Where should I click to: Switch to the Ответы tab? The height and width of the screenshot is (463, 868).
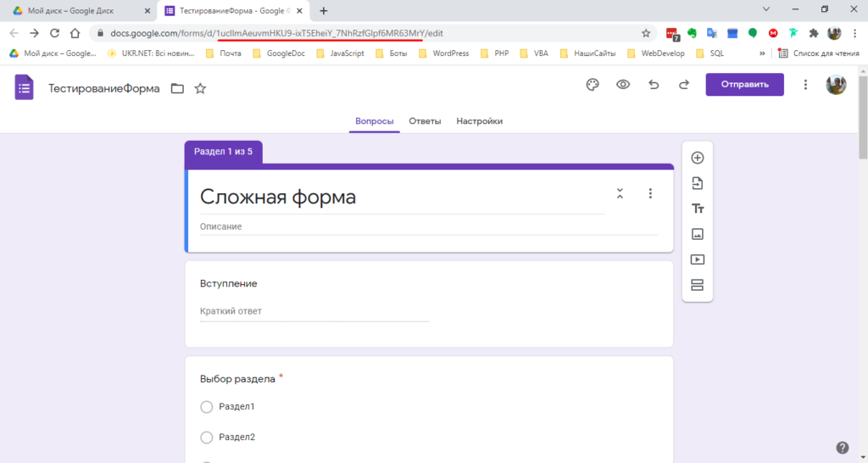[425, 121]
